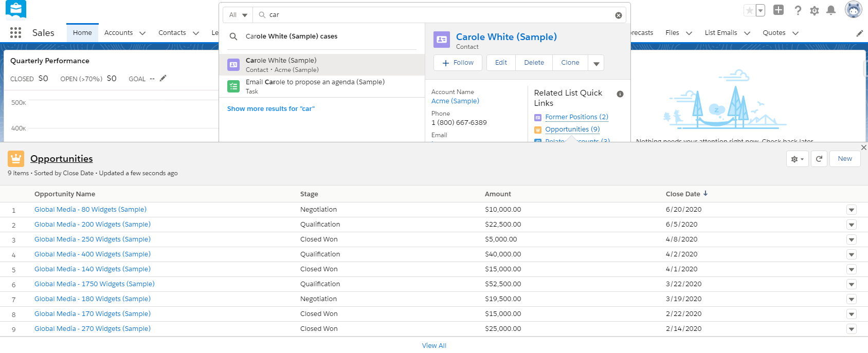Open the list view controls gear dropdown
Viewport: 868px width, 353px height.
coord(798,159)
